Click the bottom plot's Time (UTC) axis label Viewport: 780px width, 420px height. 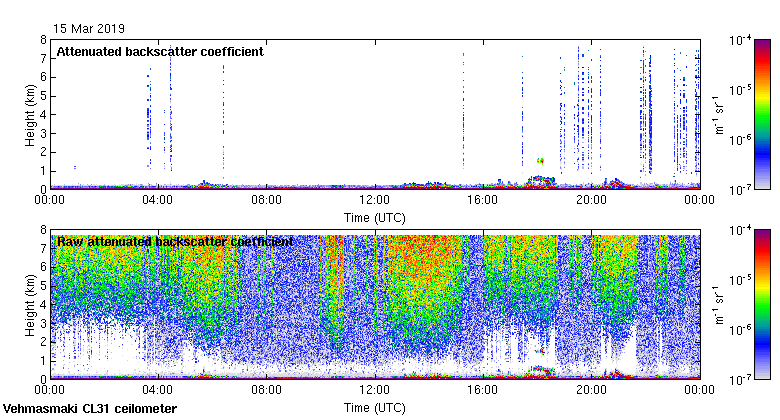pyautogui.click(x=375, y=408)
